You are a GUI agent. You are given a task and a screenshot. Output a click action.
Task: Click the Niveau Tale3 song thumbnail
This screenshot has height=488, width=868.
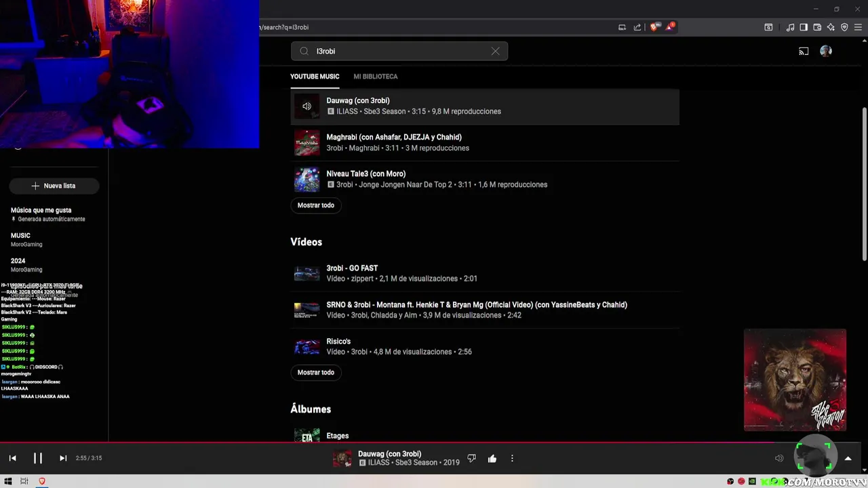[x=307, y=179]
